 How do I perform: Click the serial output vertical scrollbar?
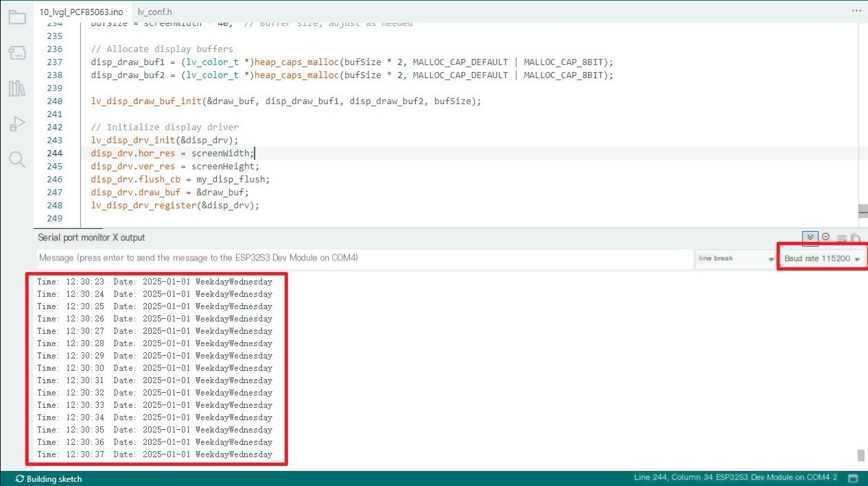click(x=860, y=455)
